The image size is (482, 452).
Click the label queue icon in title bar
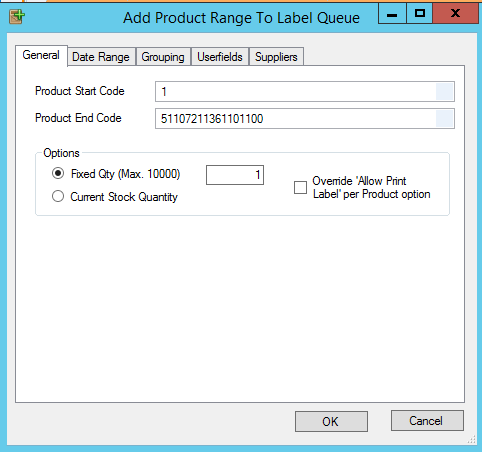point(17,17)
